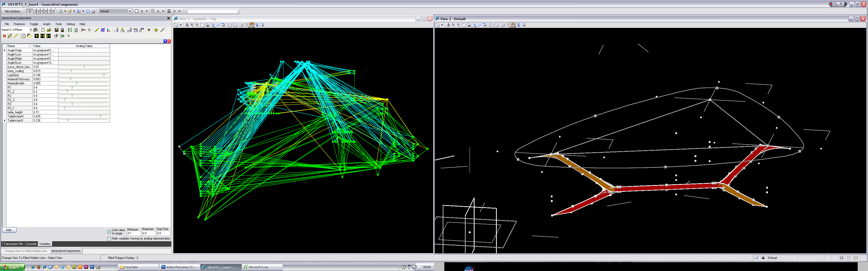Select the blue square feature tool icon
This screenshot has width=868, height=271.
pyautogui.click(x=103, y=30)
